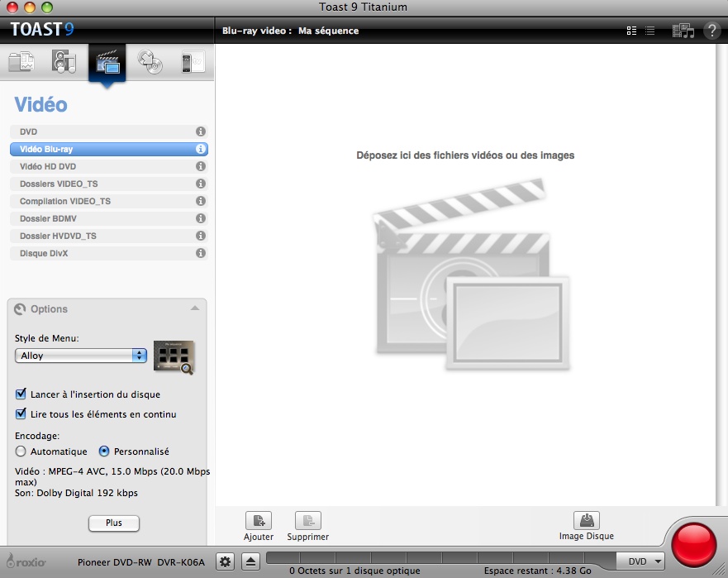The height and width of the screenshot is (578, 728).
Task: Click the Image Disque save icon
Action: 587,520
